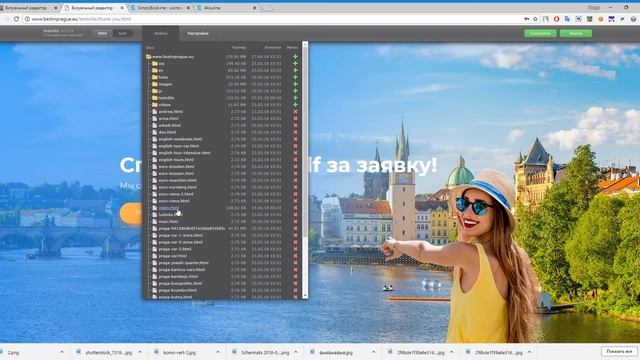Click green plus icon for en folder
The image size is (640, 360).
[295, 70]
